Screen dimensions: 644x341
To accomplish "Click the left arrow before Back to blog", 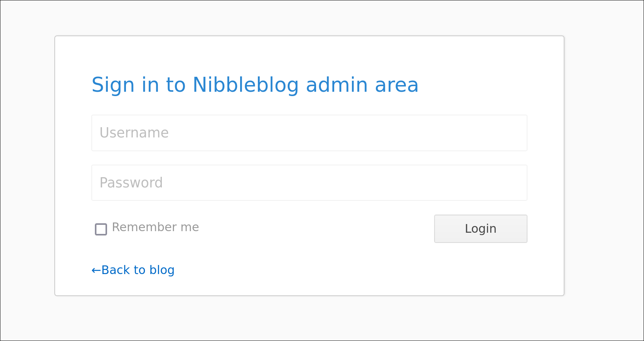I will pos(95,270).
